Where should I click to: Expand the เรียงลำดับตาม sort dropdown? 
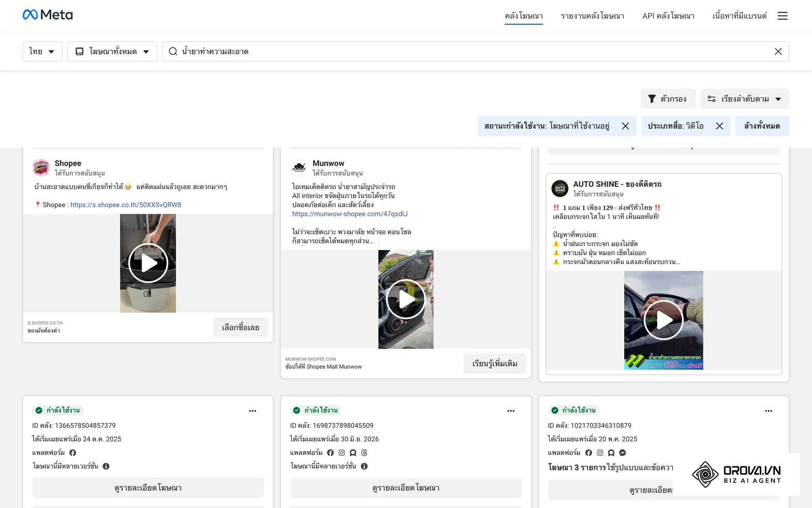[745, 99]
